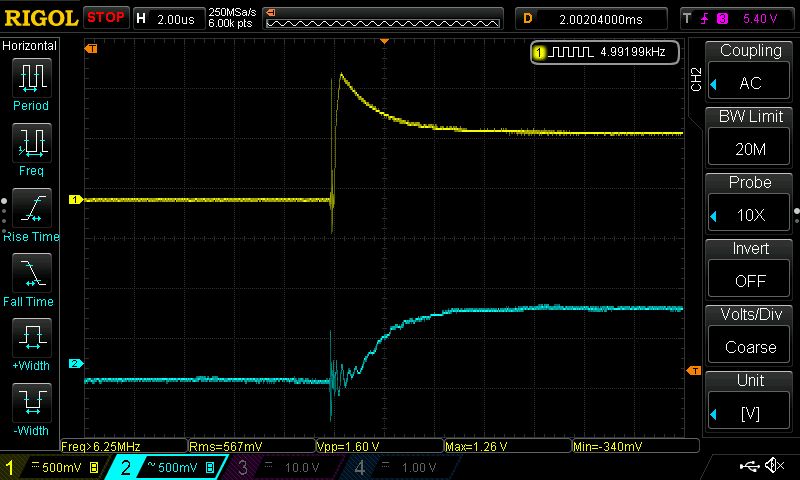The height and width of the screenshot is (480, 800).
Task: Click the channel 1 BW limit B badge
Action: (94, 467)
